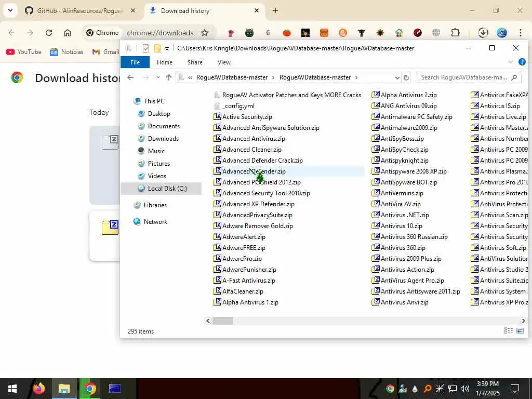The width and height of the screenshot is (532, 399).
Task: Select This PC in navigation pane
Action: [x=154, y=101]
